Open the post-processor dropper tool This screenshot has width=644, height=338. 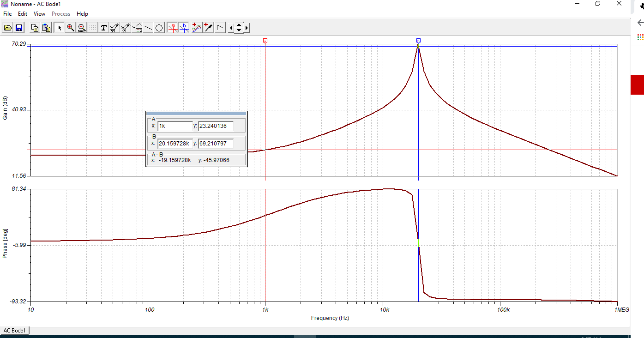pyautogui.click(x=208, y=28)
